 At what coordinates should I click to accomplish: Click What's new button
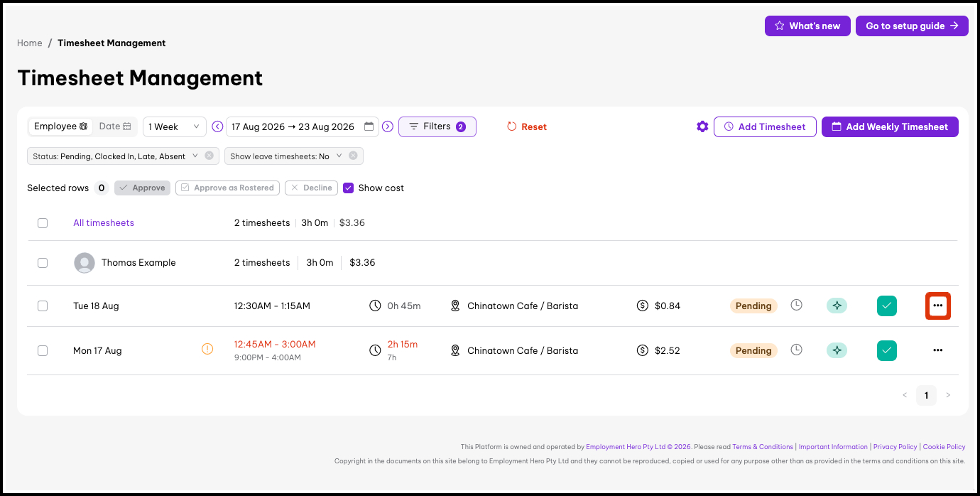tap(807, 26)
